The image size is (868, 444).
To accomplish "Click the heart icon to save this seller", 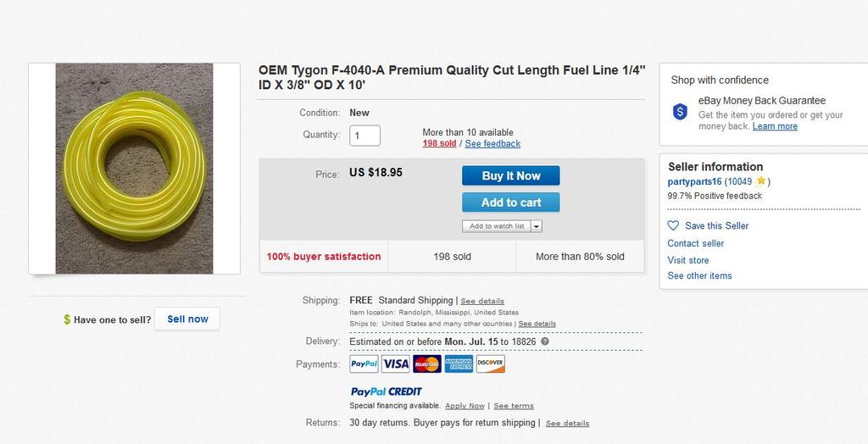I will [673, 226].
